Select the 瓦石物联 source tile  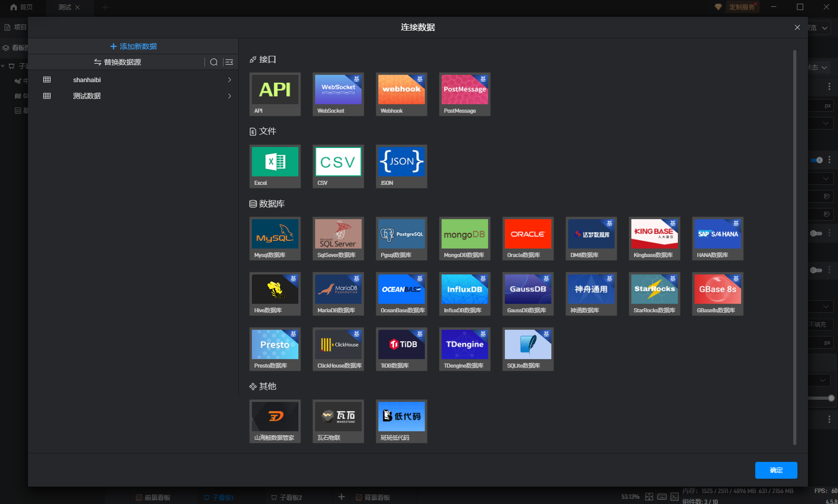(338, 421)
